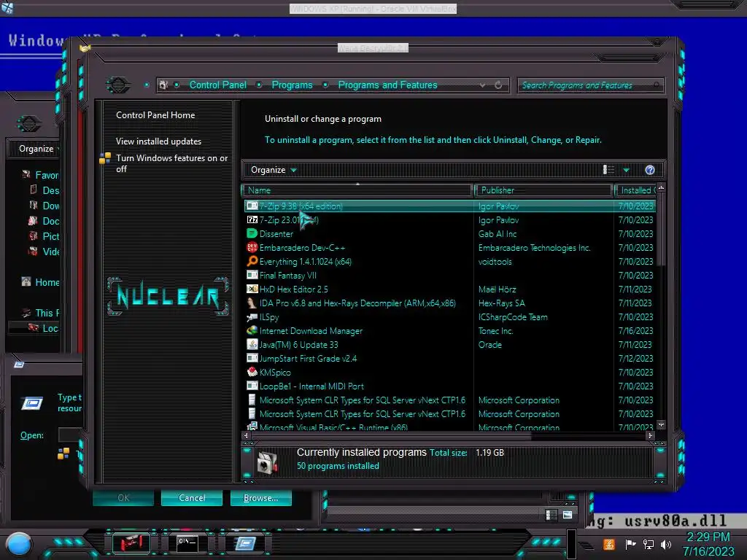Click the horizontal scrollbar of the program list
The height and width of the screenshot is (560, 747).
pos(391,435)
